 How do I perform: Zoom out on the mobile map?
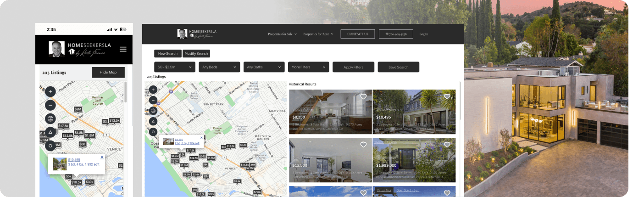(50, 105)
